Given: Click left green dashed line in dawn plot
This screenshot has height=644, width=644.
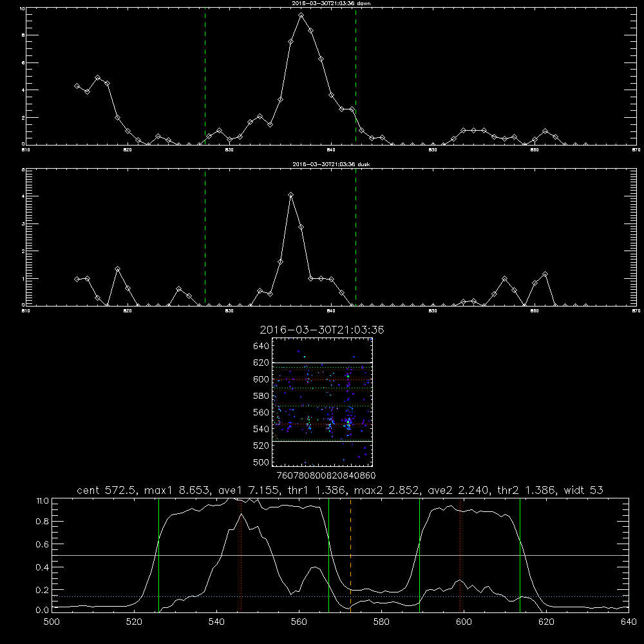Looking at the screenshot, I should pos(205,77).
